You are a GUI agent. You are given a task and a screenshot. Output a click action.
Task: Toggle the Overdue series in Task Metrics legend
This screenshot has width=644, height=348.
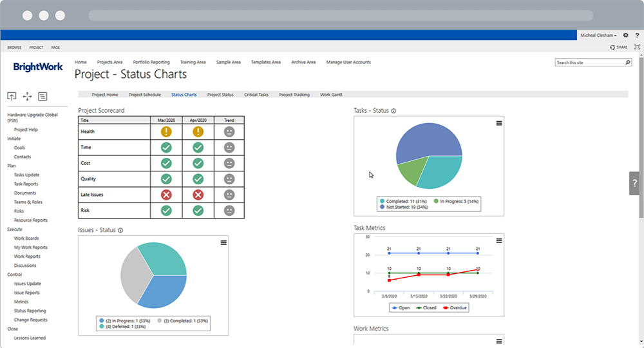point(455,307)
